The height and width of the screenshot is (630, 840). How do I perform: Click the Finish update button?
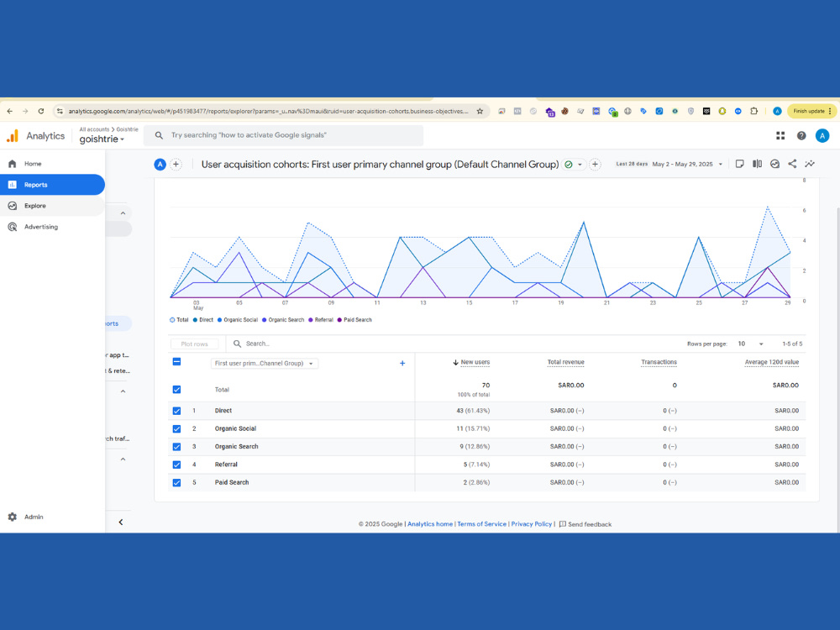point(811,112)
